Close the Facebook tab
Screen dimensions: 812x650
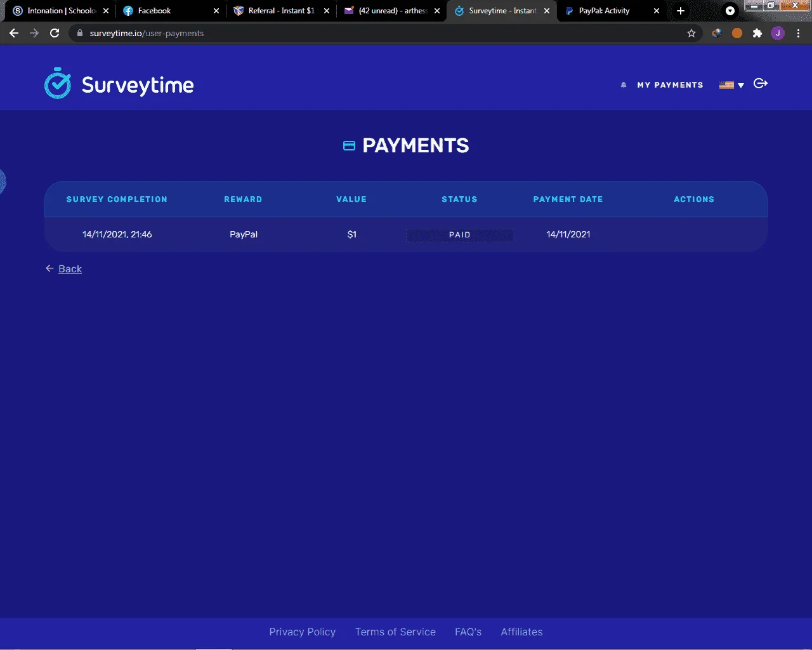coord(216,11)
